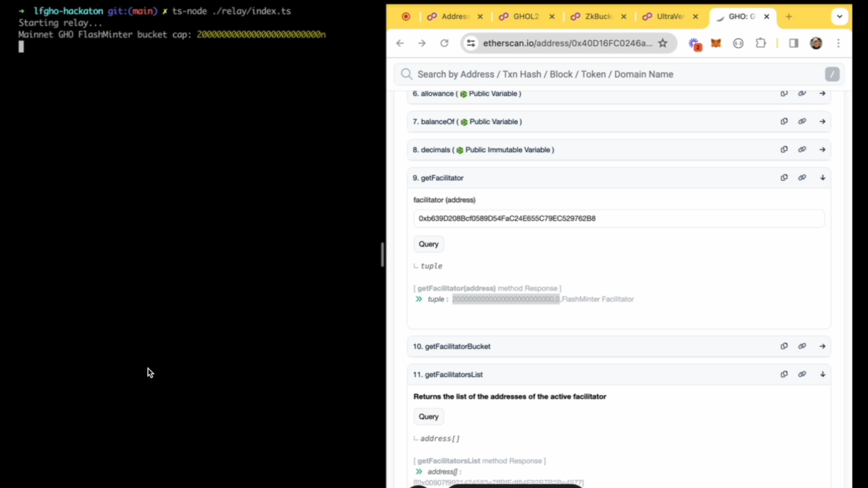Screen dimensions: 868x488
Task: Copy method name for 9. getFacilitator
Action: [784, 178]
